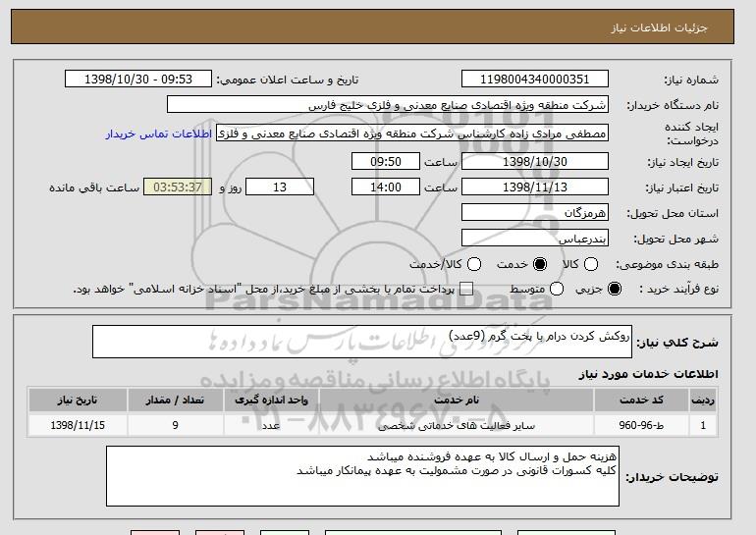Click the remaining time countdown 03:53:37
This screenshot has height=535, width=756.
coord(178,187)
